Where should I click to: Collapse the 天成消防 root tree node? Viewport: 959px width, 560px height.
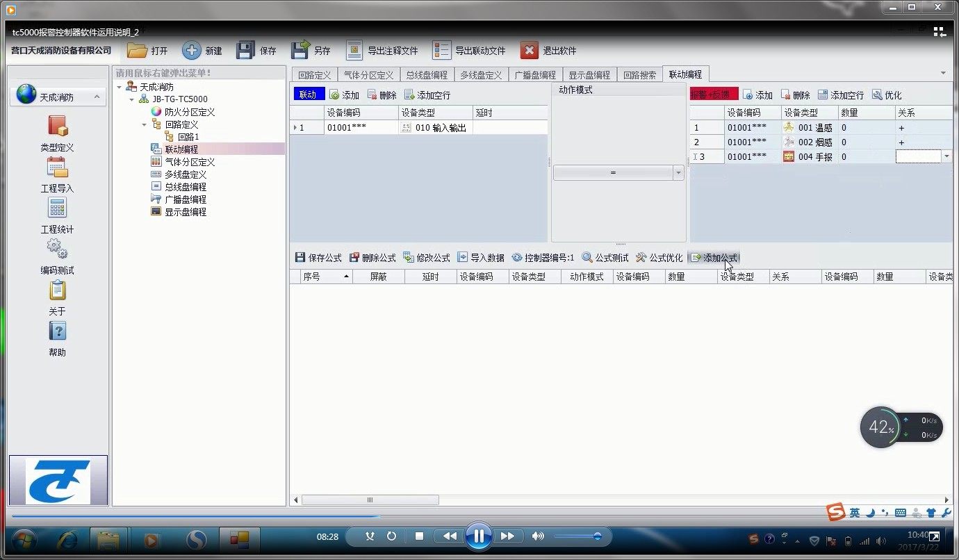click(x=120, y=87)
